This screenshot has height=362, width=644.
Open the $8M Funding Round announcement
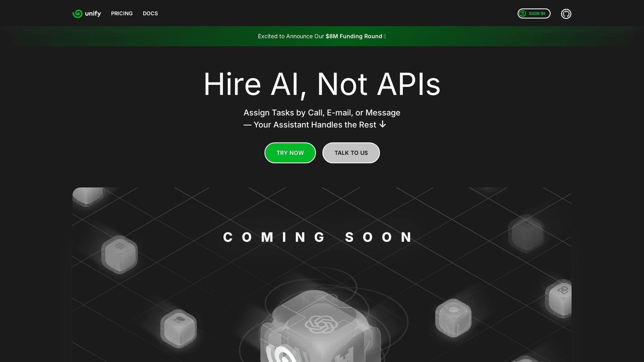[322, 36]
